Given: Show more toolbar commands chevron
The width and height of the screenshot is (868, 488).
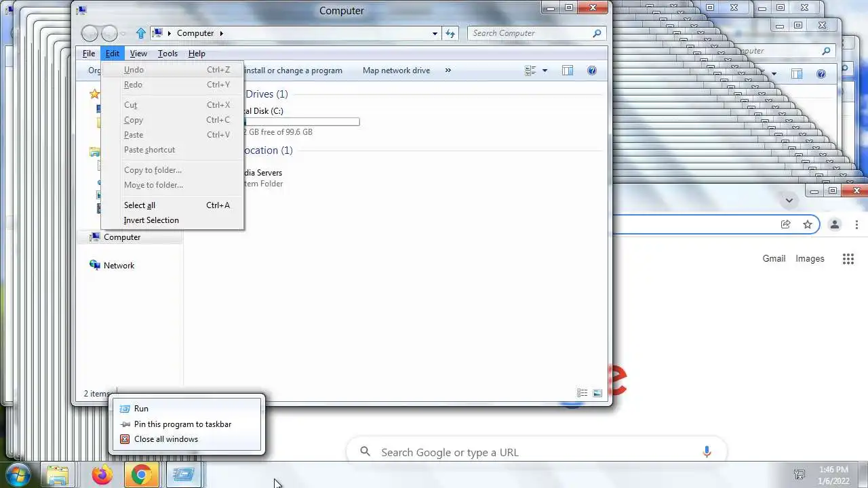Looking at the screenshot, I should pyautogui.click(x=448, y=70).
